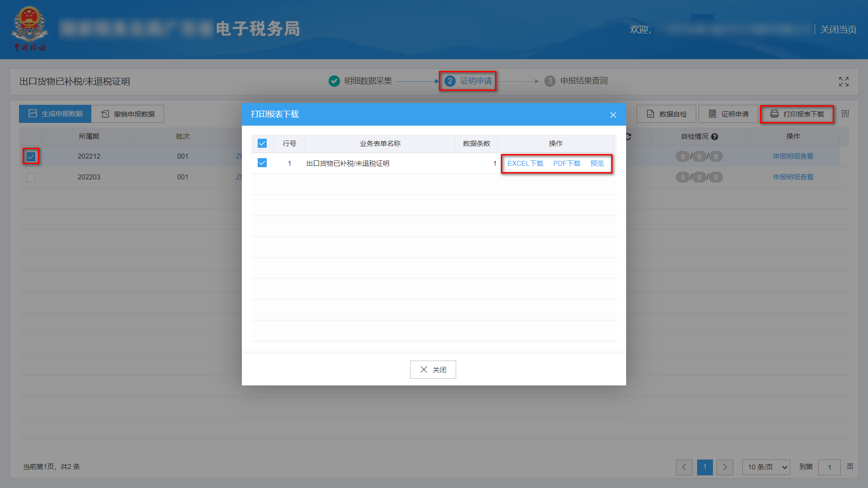Toggle the checkbox for 出口货物已补税/未退税证明 row
This screenshot has width=868, height=488.
[x=262, y=163]
